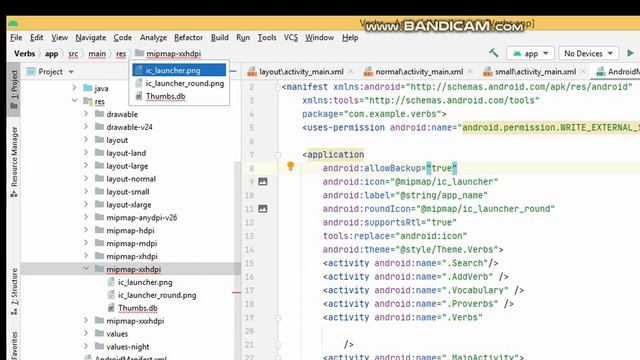Select ic_launcher_round.png in breadcrumb popup
The height and width of the screenshot is (360, 640).
(x=179, y=83)
